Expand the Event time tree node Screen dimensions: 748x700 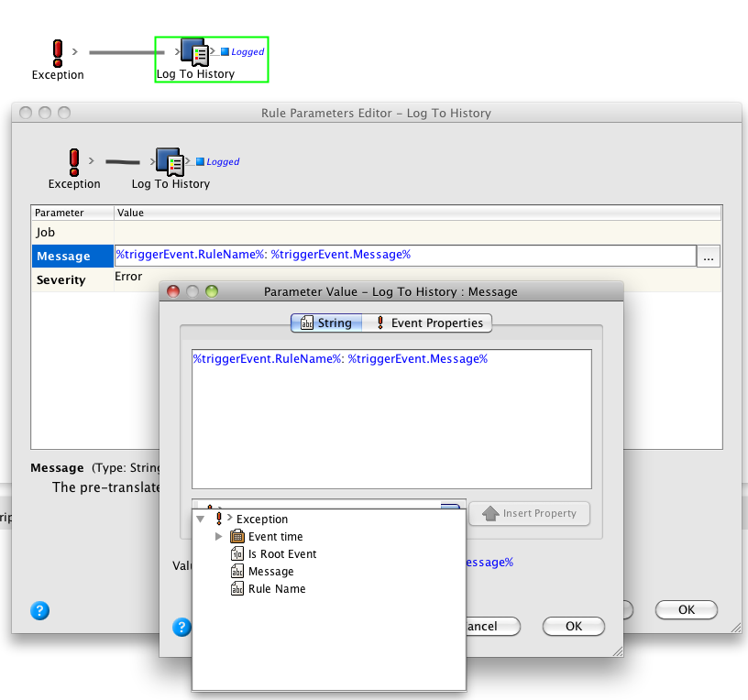tap(218, 537)
